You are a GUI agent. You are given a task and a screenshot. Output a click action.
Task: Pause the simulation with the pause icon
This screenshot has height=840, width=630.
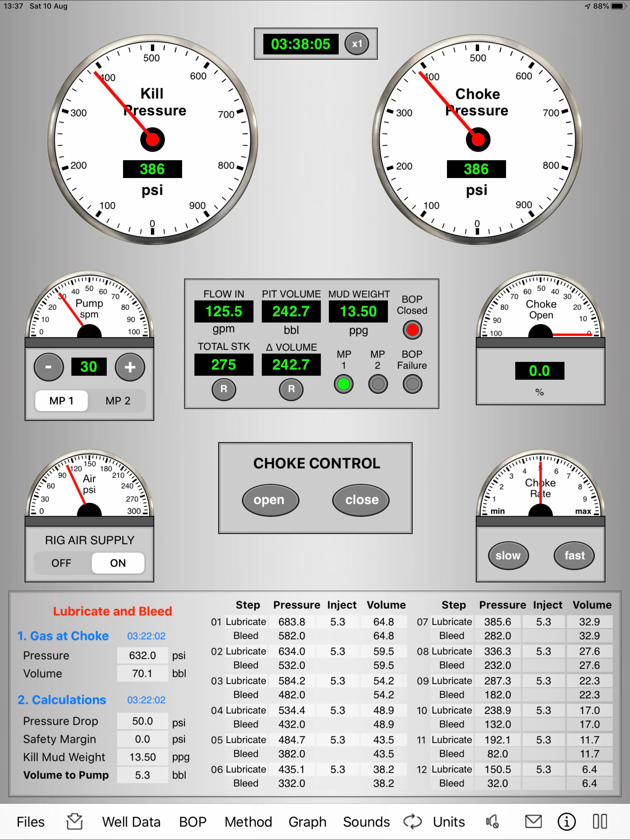pyautogui.click(x=600, y=821)
